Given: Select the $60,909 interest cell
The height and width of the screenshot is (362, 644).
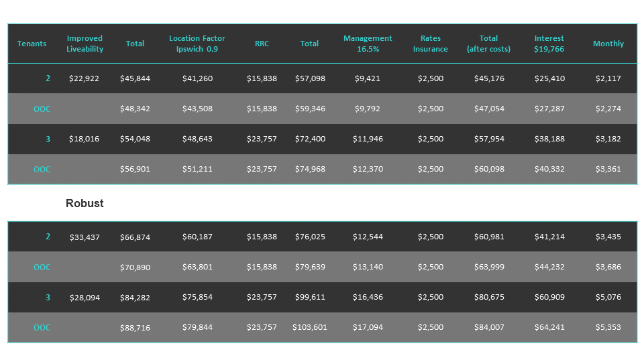Looking at the screenshot, I should point(549,297).
